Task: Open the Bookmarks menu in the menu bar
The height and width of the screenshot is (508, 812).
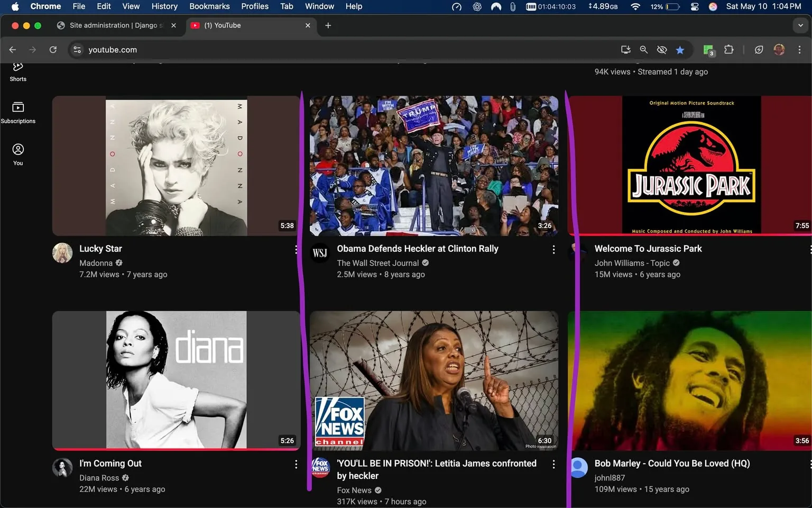Action: click(x=209, y=6)
